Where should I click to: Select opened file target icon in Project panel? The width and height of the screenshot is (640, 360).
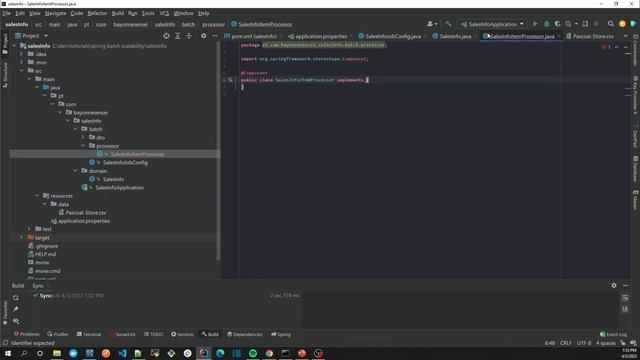coord(166,36)
